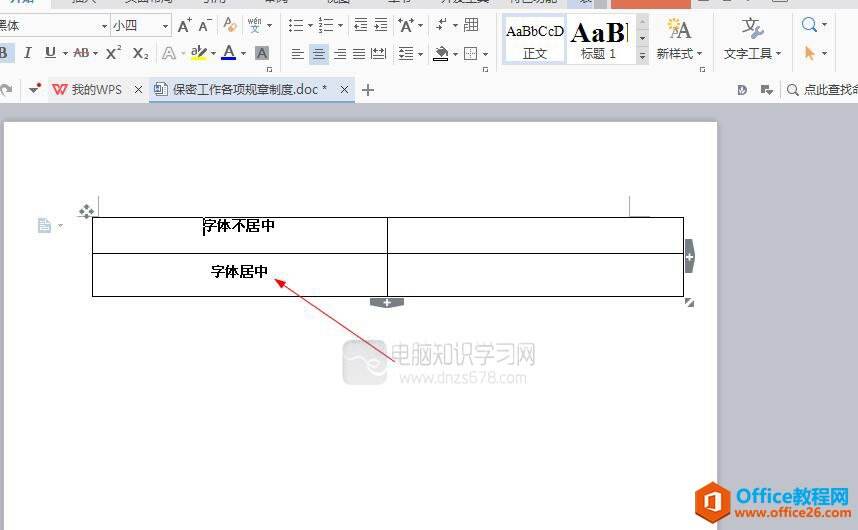Click the 点此查找 search box
Screen dimensions: 858x530
click(x=821, y=90)
